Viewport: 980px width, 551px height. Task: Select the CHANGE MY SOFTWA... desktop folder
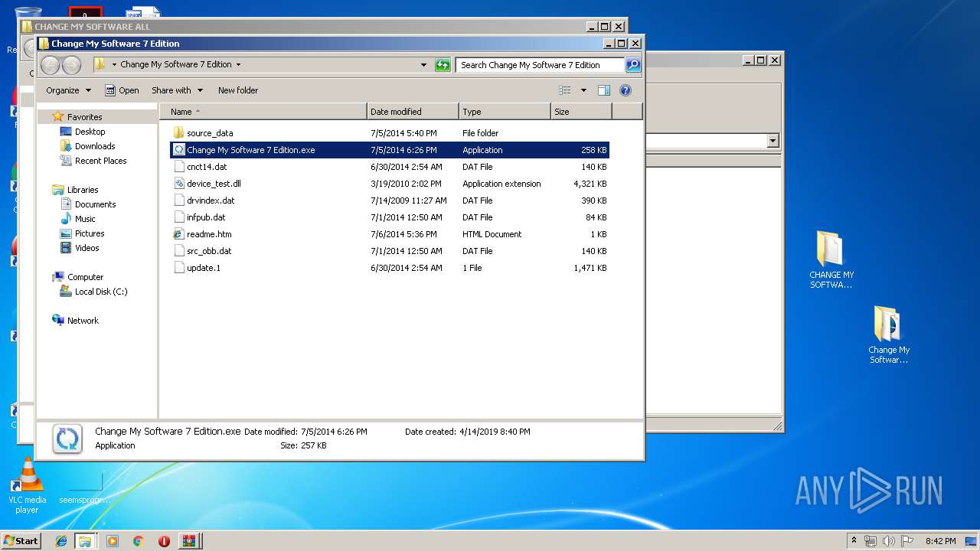coord(831,260)
